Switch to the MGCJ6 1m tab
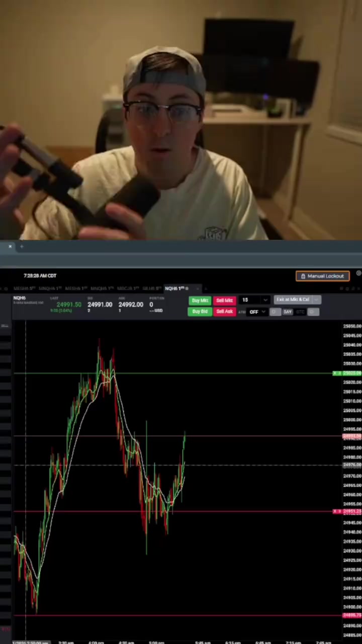Screen dimensions: 362x644 click(x=128, y=289)
